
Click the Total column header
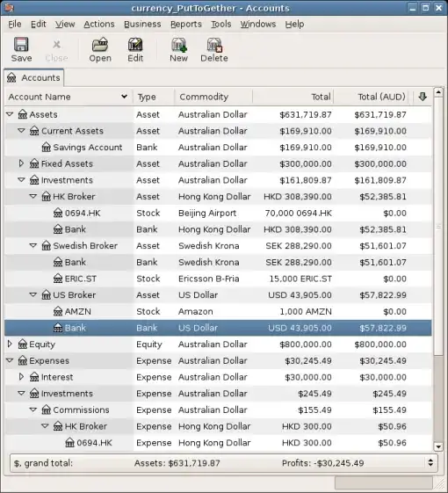coord(293,97)
